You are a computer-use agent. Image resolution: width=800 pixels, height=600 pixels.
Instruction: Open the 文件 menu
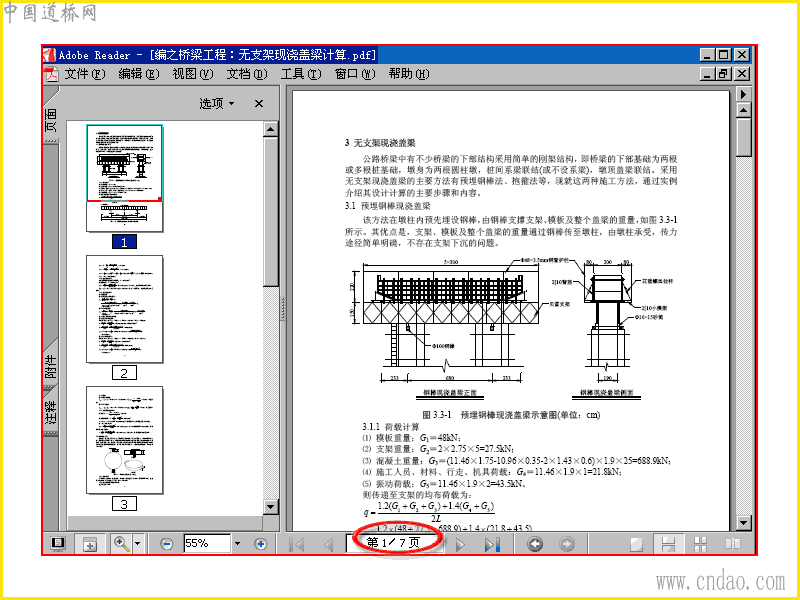coord(85,74)
